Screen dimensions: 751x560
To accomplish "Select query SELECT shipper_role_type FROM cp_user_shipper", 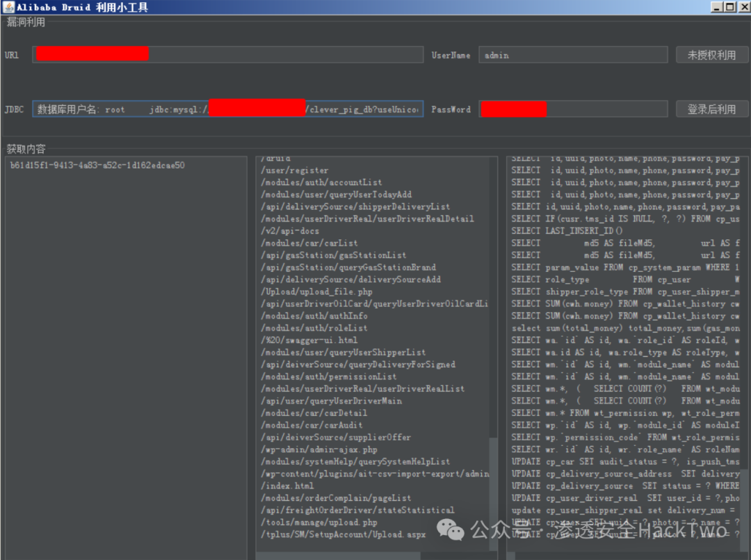I will (x=626, y=291).
